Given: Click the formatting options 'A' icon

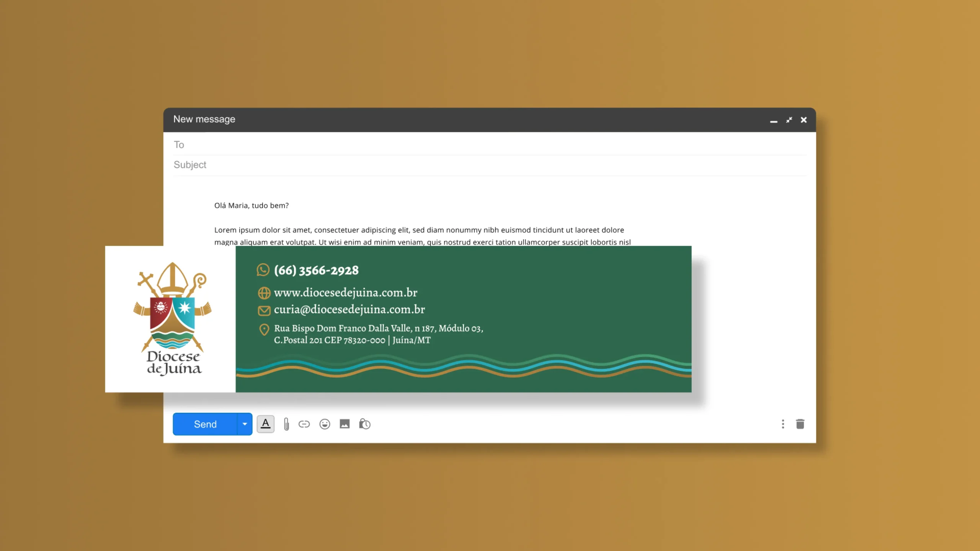Looking at the screenshot, I should pyautogui.click(x=265, y=424).
